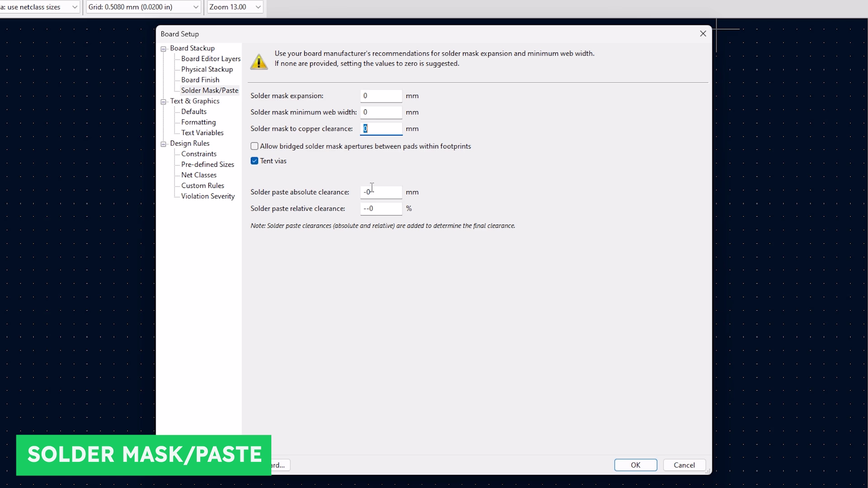Uncheck the Tent vias checkbox
868x488 pixels.
point(255,161)
